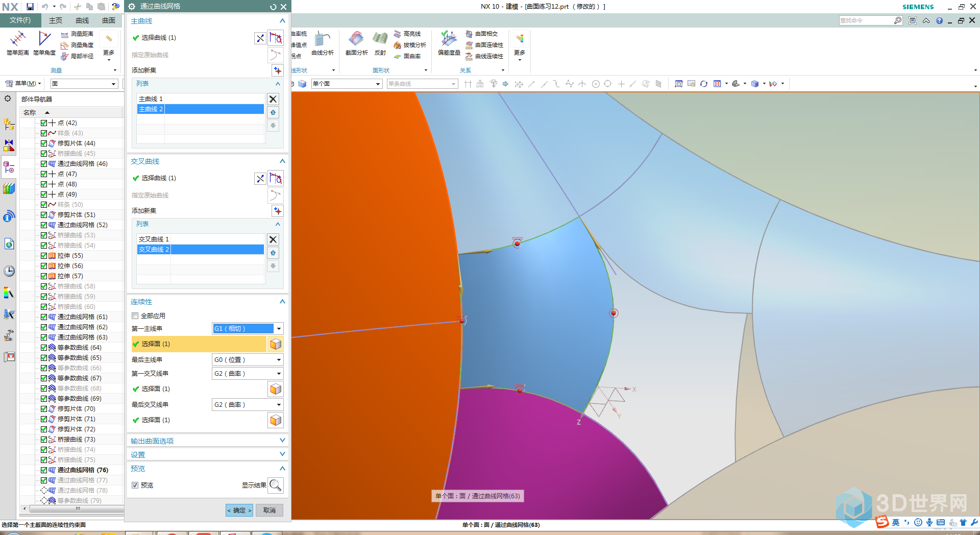Screen dimensions: 980x535
Task: Open the Simple Angle measuring tool
Action: click(44, 43)
